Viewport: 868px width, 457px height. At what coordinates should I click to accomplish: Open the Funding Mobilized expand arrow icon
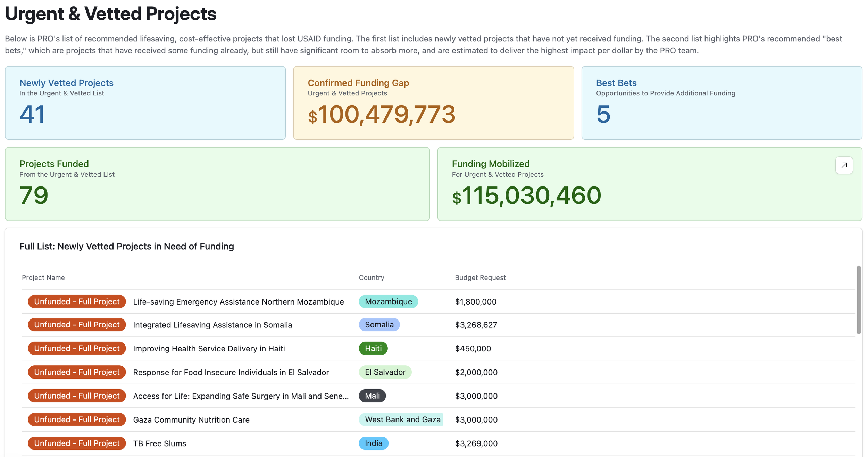point(844,165)
